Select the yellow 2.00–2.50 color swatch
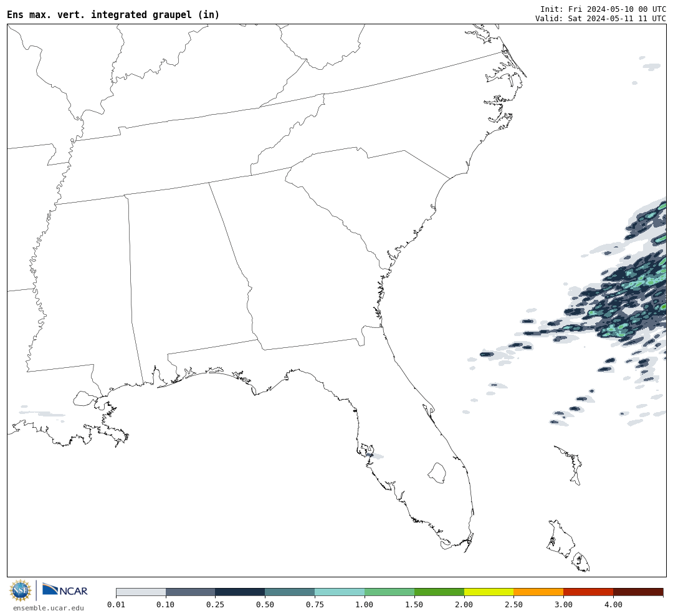The height and width of the screenshot is (616, 673). click(489, 592)
